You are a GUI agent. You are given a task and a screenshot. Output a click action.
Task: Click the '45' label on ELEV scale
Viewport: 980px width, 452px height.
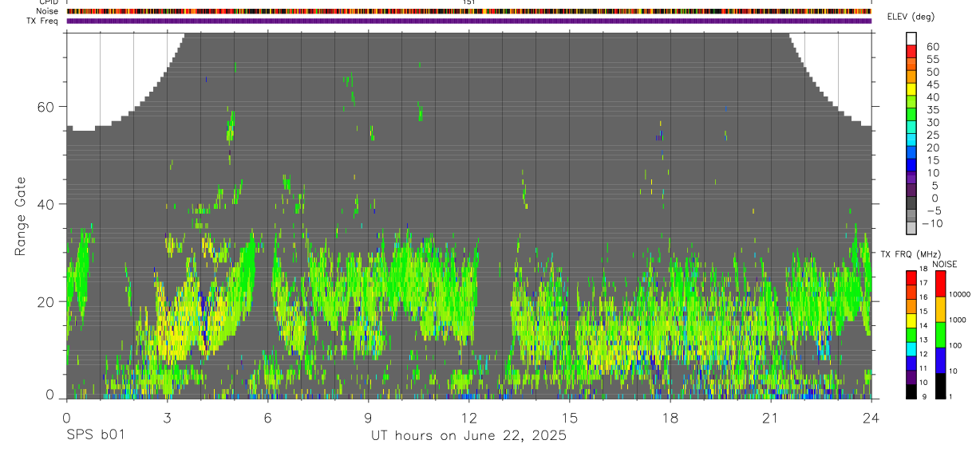pyautogui.click(x=932, y=85)
